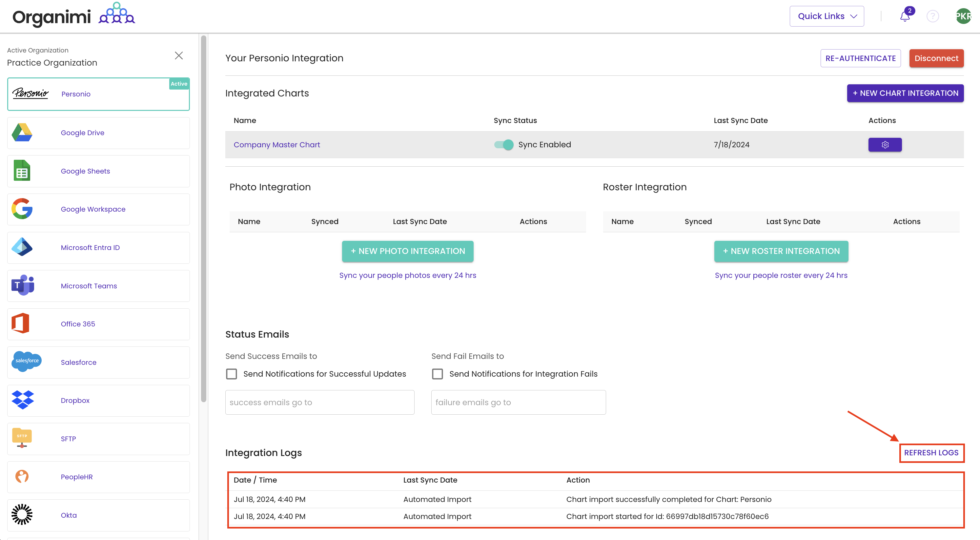Click + NEW PHOTO INTEGRATION
The image size is (980, 540).
coord(408,251)
